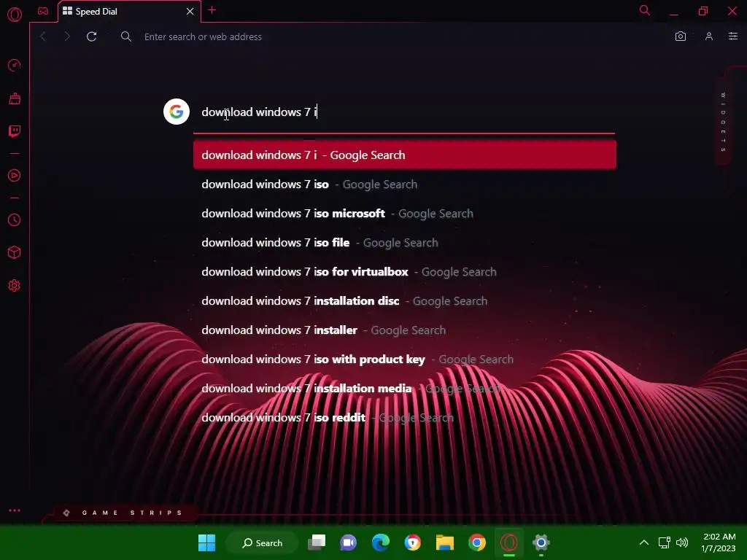Choose 'download windows 7 installer' suggestion

click(404, 330)
